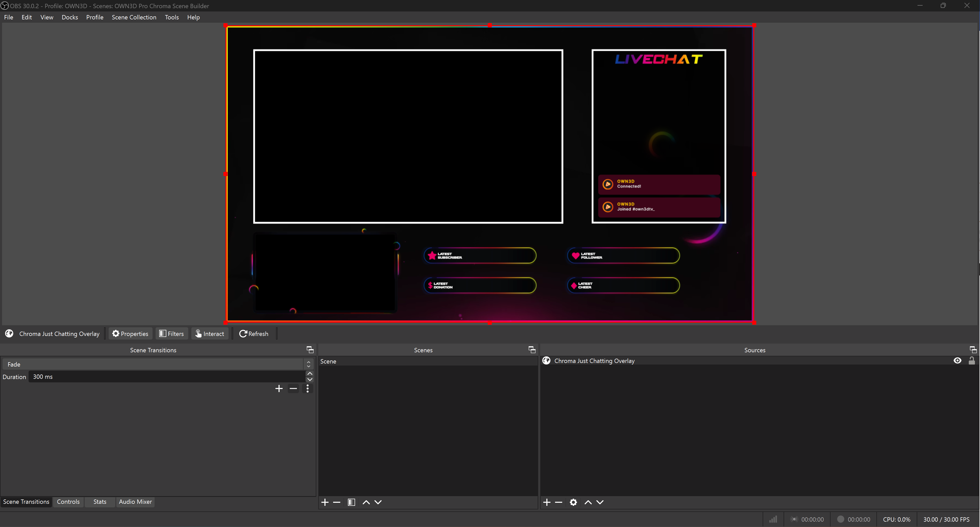Add a new source with plus icon
This screenshot has width=980, height=527.
(x=547, y=502)
